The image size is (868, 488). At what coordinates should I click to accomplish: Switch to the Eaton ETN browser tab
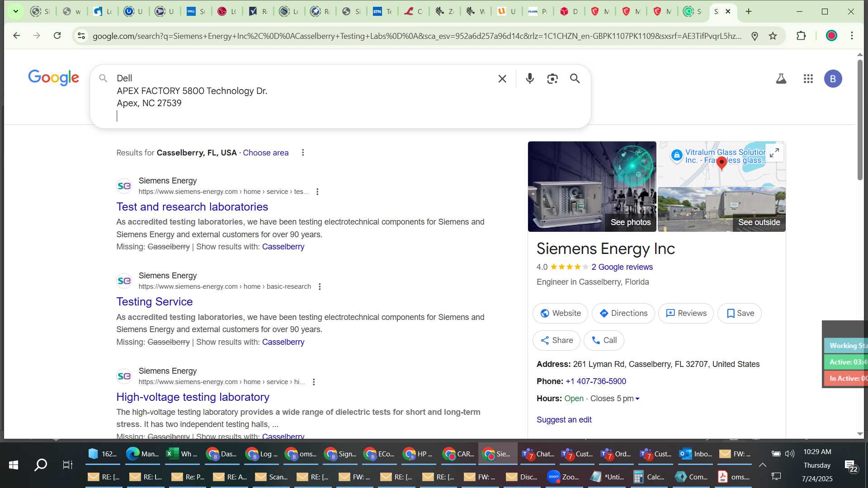pyautogui.click(x=382, y=11)
